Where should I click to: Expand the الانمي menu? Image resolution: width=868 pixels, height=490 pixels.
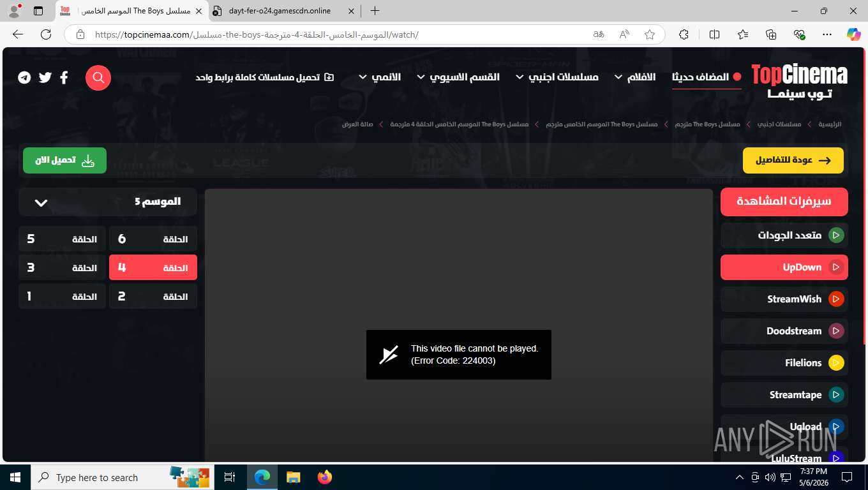coord(379,77)
